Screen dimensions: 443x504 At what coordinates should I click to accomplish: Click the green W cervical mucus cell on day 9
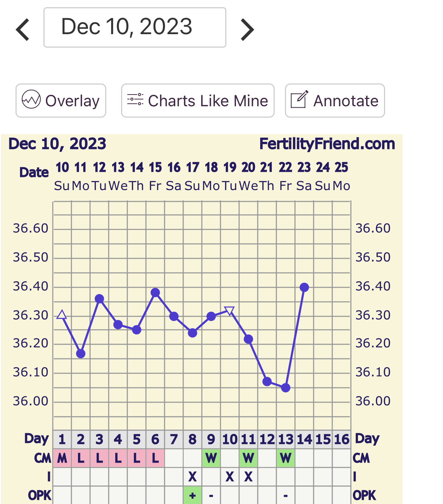point(211,458)
